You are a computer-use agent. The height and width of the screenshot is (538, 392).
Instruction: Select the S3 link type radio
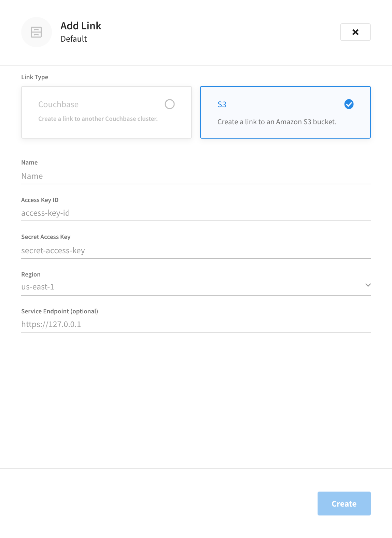pyautogui.click(x=349, y=104)
